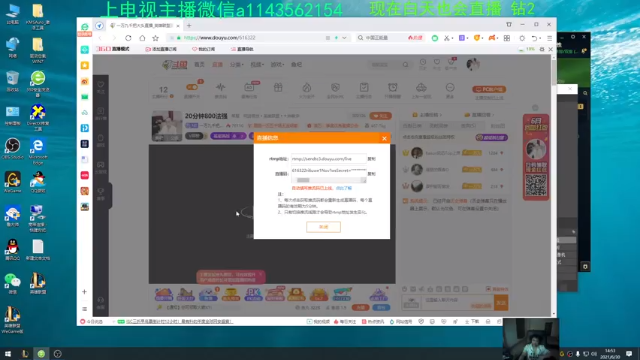Click 直播 in Douyu navigation
640x360 pixels.
point(217,64)
